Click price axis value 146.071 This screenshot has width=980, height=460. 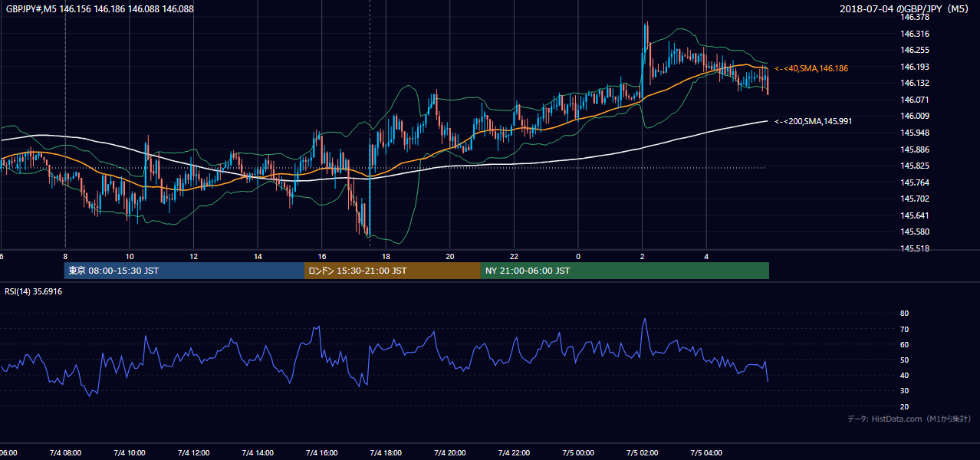click(x=915, y=100)
